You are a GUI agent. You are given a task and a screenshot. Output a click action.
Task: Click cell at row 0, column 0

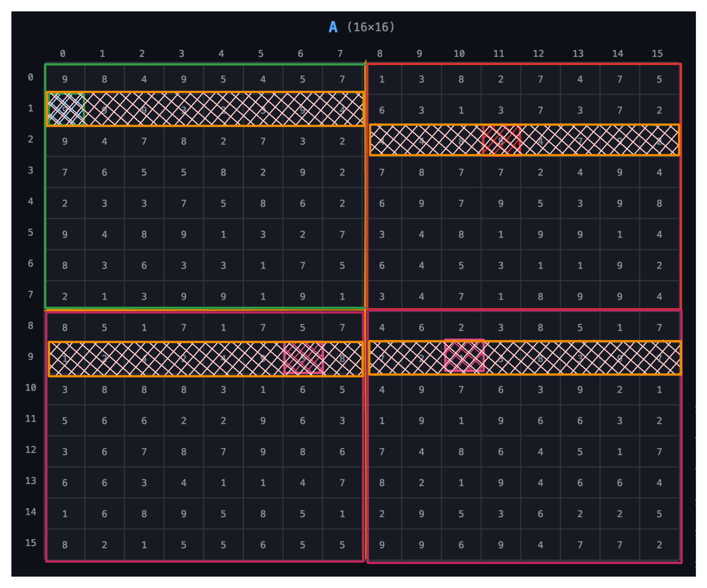tap(65, 79)
